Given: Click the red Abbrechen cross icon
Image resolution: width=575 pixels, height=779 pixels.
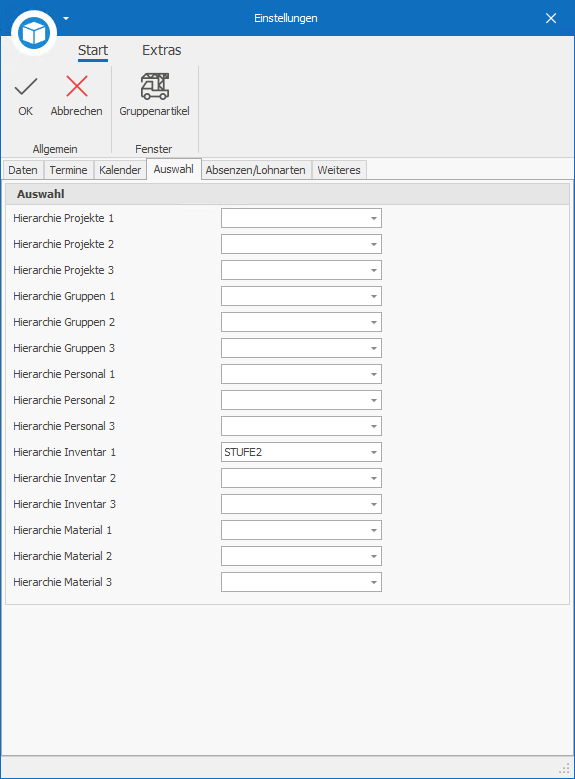Looking at the screenshot, I should click(x=77, y=86).
